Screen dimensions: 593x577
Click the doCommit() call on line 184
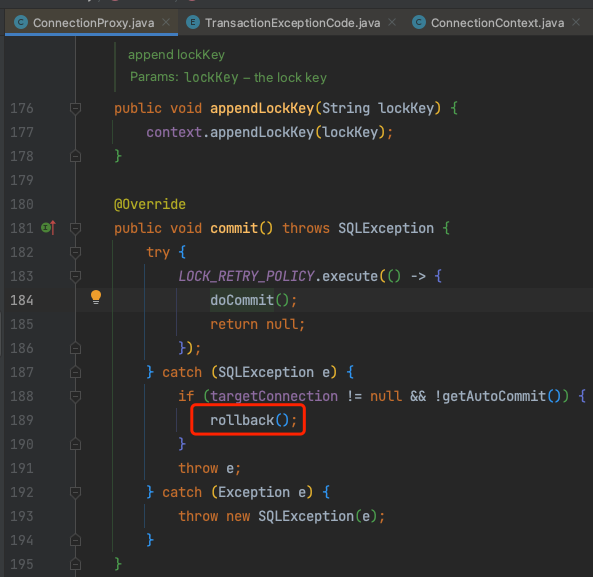coord(253,300)
